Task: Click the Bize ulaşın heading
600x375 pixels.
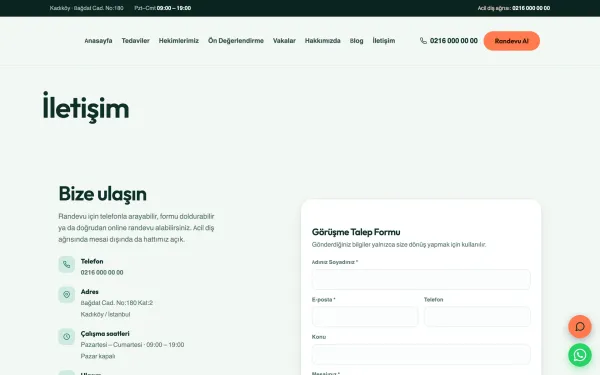Action: [x=103, y=194]
